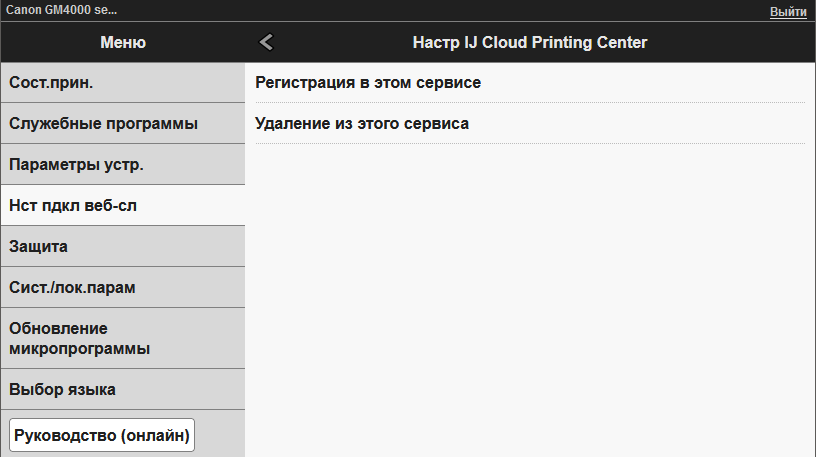The image size is (816, 457).
Task: Start registering the printer with this service
Action: tap(368, 82)
